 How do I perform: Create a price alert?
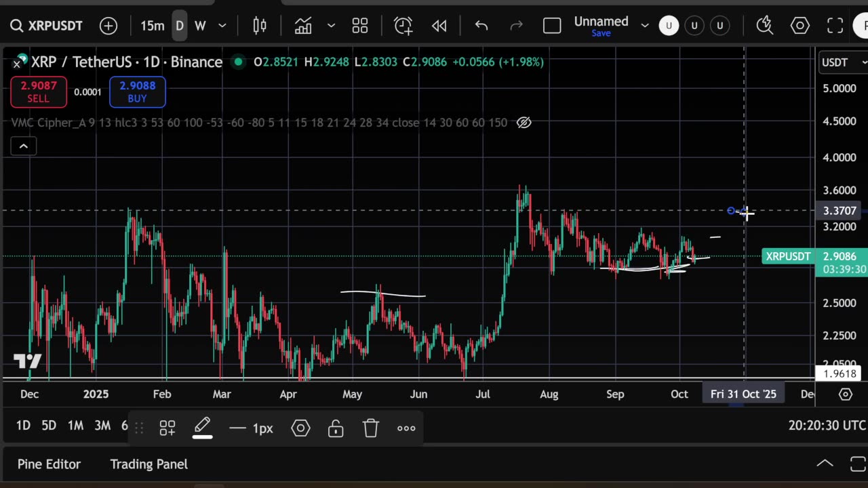click(403, 26)
